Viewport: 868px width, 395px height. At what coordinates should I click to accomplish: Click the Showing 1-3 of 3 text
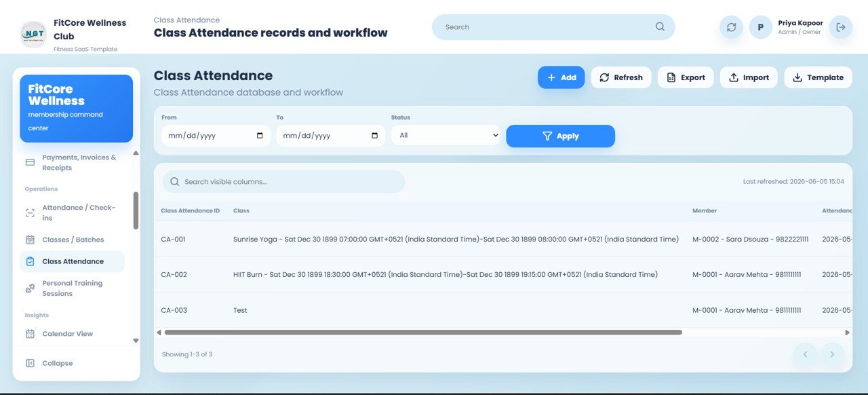tap(187, 354)
